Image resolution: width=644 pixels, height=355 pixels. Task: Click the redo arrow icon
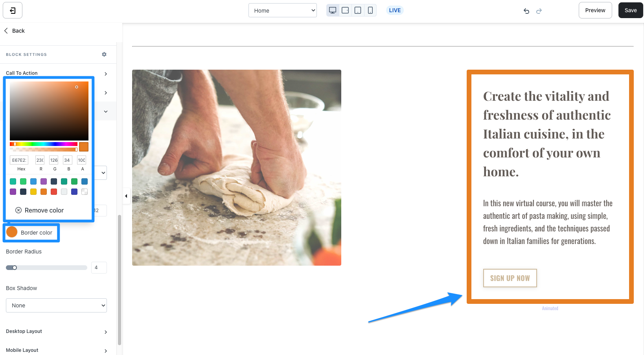point(539,11)
